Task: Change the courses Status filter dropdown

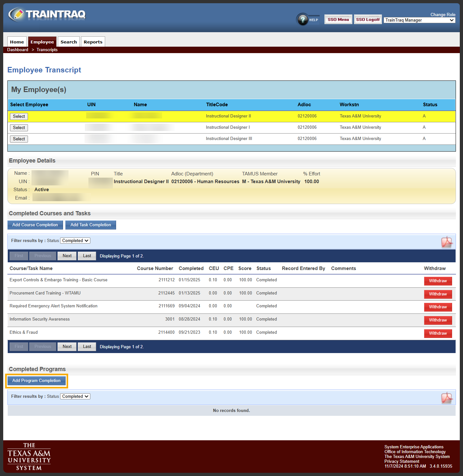Action: click(x=75, y=240)
